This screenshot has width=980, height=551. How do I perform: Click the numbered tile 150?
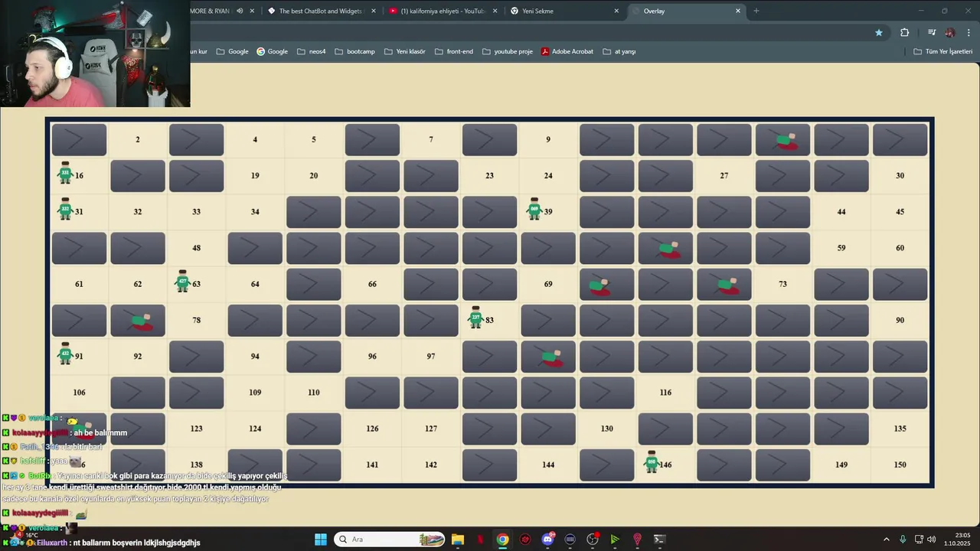click(x=900, y=465)
